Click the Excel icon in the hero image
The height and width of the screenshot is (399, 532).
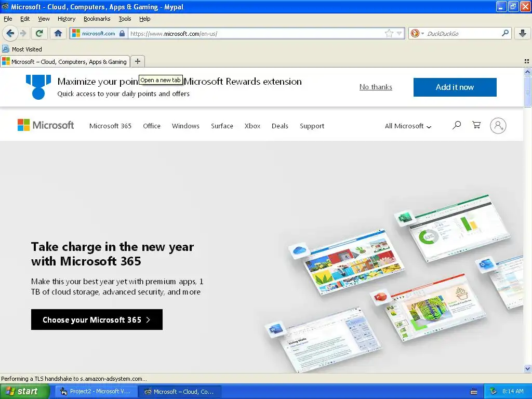tap(404, 218)
